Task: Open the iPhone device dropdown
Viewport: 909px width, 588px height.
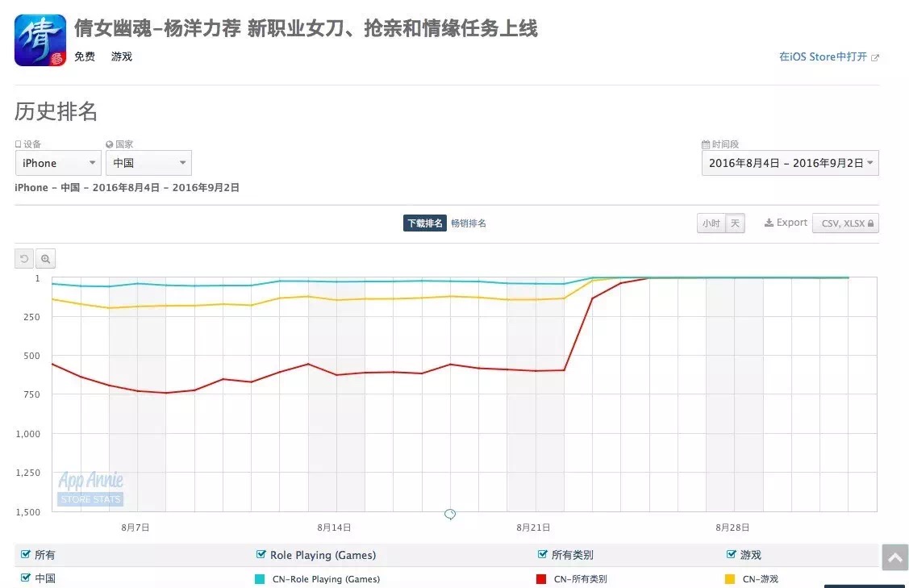Action: (x=58, y=163)
